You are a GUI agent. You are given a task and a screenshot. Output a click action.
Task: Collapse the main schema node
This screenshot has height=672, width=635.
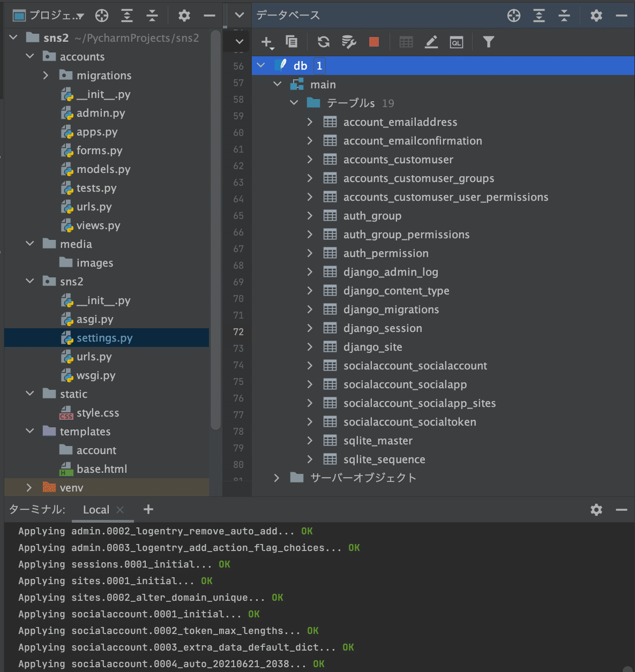click(x=278, y=84)
